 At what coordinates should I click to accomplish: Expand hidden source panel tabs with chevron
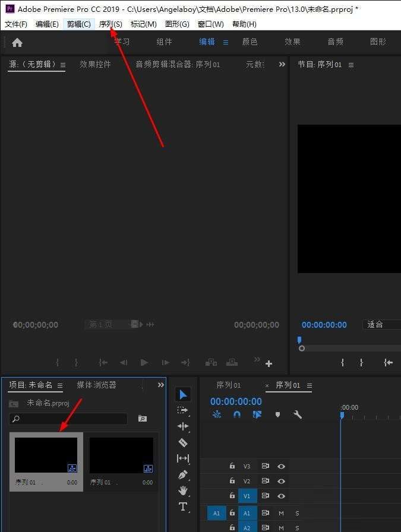coord(282,64)
